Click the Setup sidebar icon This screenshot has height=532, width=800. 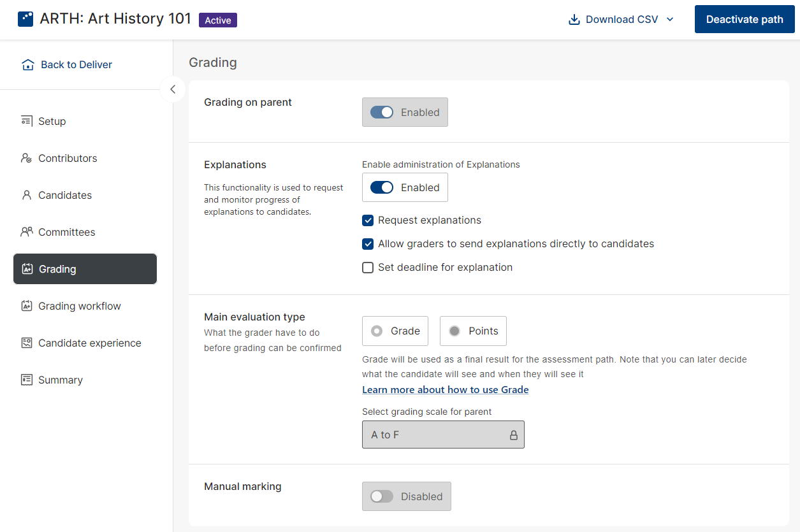click(x=26, y=121)
